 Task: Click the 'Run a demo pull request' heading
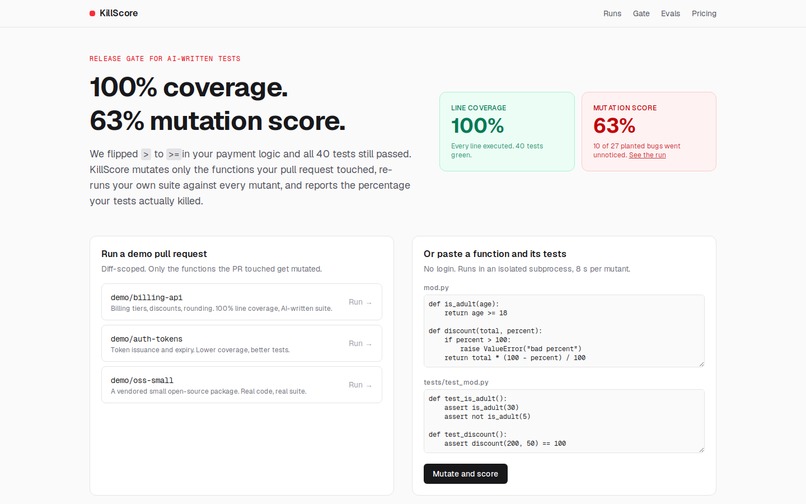click(154, 254)
